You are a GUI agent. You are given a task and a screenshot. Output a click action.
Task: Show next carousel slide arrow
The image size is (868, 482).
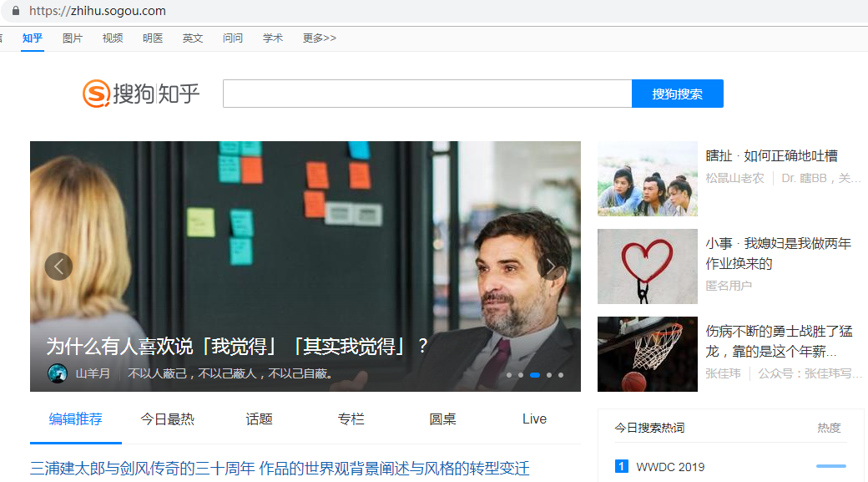(x=551, y=266)
